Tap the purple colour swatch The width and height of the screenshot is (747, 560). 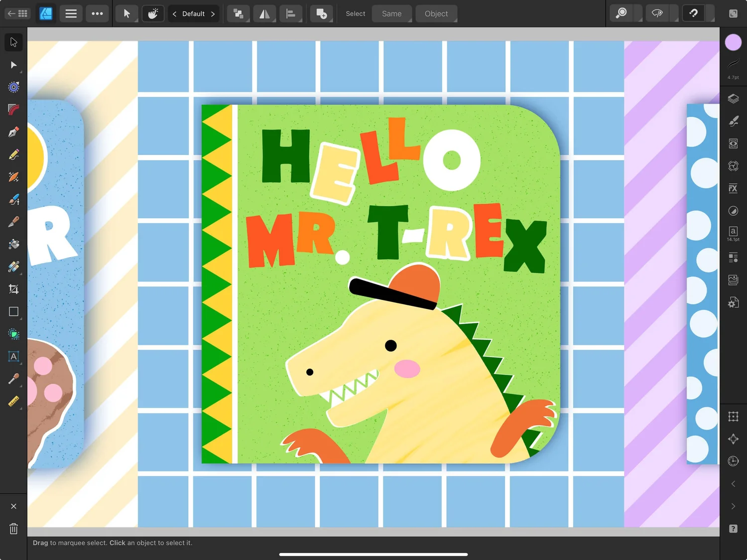[x=733, y=42]
